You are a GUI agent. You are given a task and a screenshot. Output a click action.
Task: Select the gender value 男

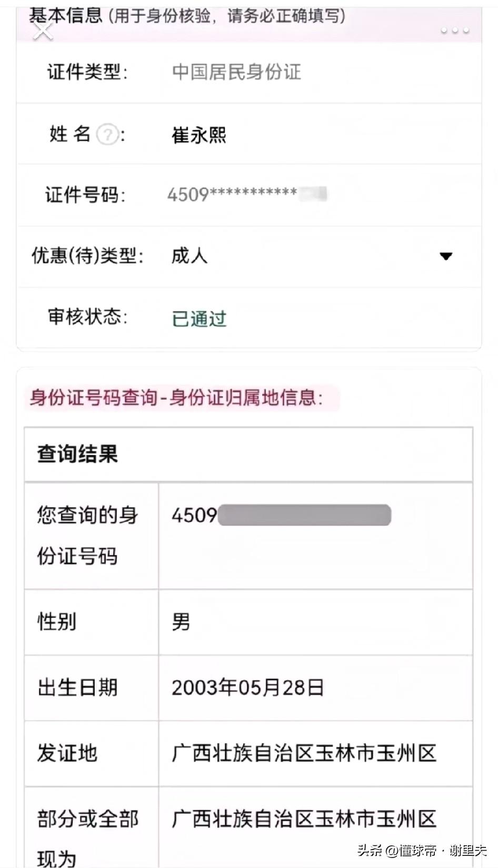[181, 622]
